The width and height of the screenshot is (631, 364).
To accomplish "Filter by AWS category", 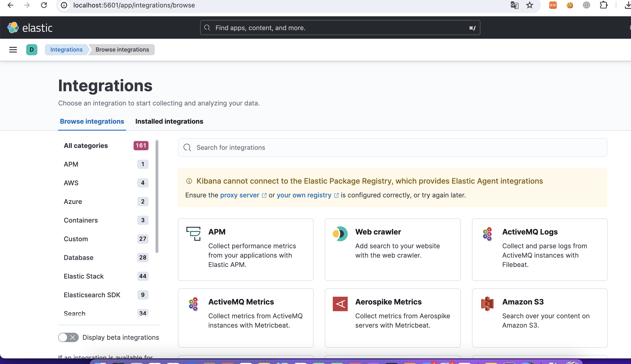I will point(106,183).
